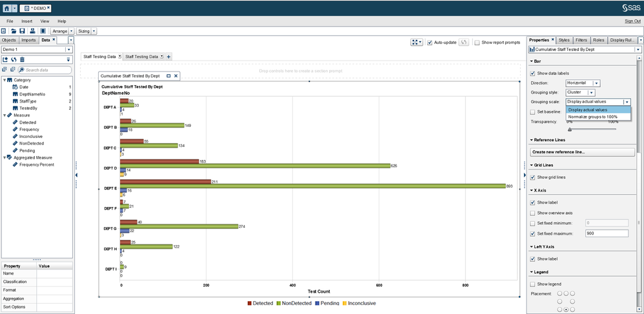This screenshot has width=644, height=314.
Task: Collapse the Reference Lines section
Action: point(532,140)
